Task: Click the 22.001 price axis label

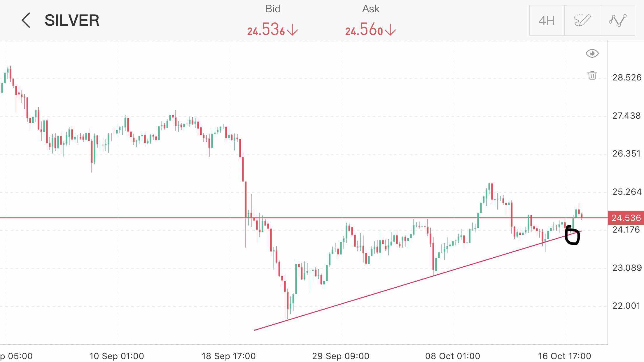Action: click(x=627, y=306)
